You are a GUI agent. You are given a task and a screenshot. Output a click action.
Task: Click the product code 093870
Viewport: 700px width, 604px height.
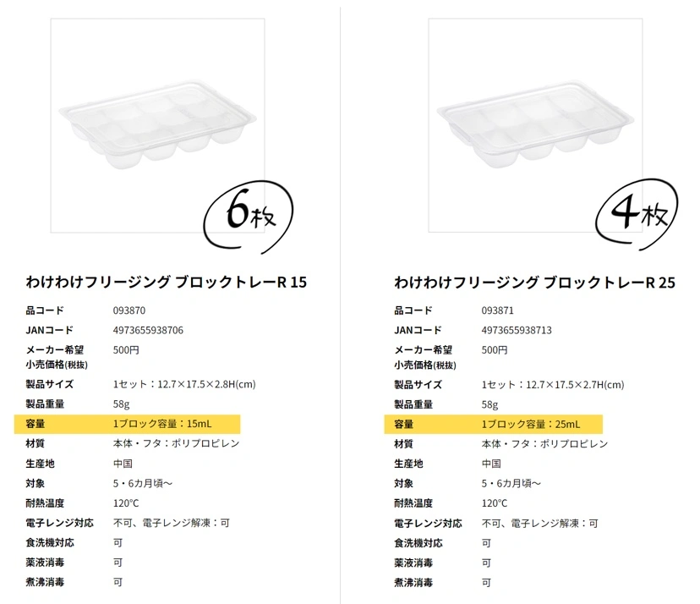pos(129,310)
